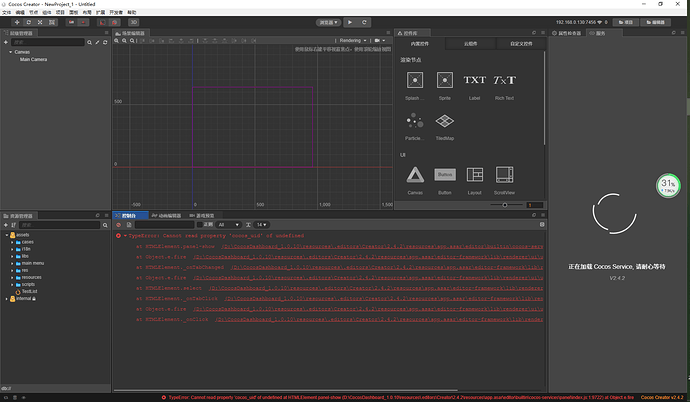Switch to built-in controls tab (内置控件)

tap(420, 44)
